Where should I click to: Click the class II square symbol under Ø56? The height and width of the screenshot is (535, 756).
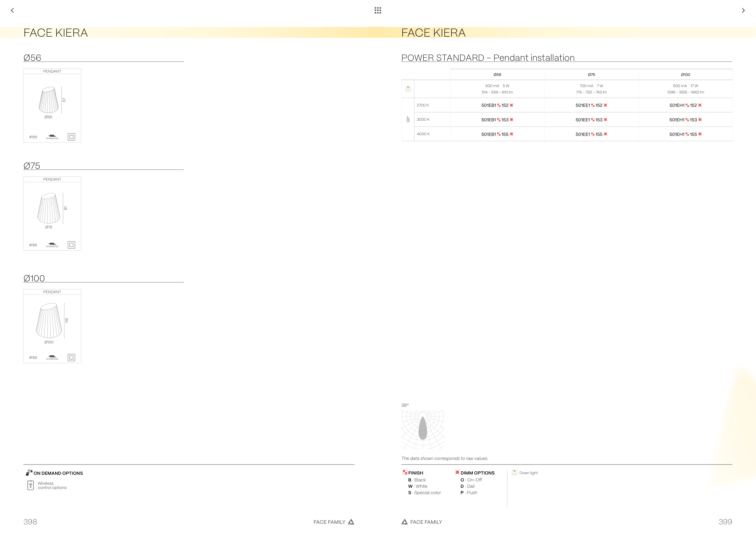(71, 137)
